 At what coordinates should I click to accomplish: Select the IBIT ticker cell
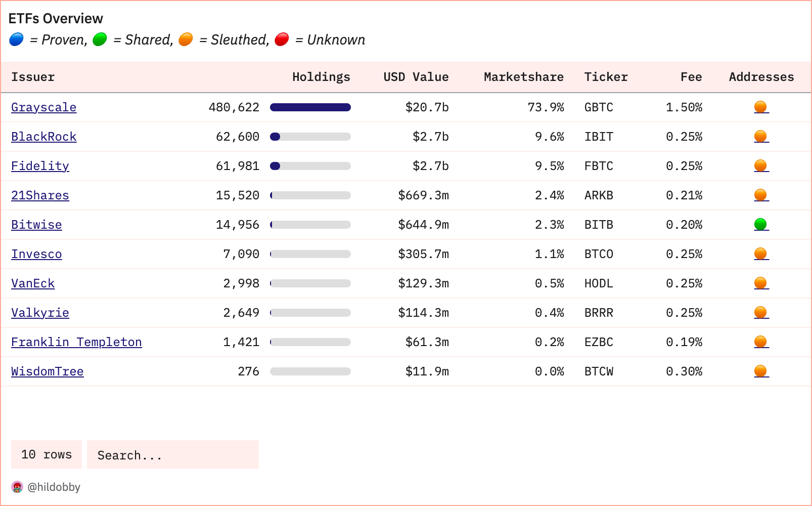599,137
